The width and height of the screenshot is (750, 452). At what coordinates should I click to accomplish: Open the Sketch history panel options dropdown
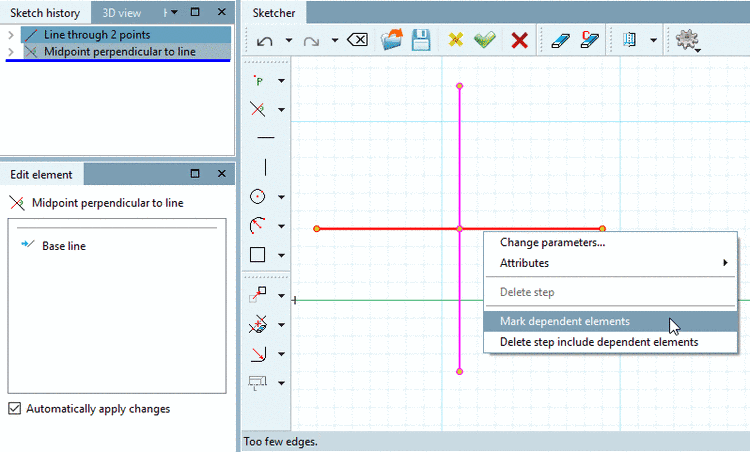click(x=174, y=12)
